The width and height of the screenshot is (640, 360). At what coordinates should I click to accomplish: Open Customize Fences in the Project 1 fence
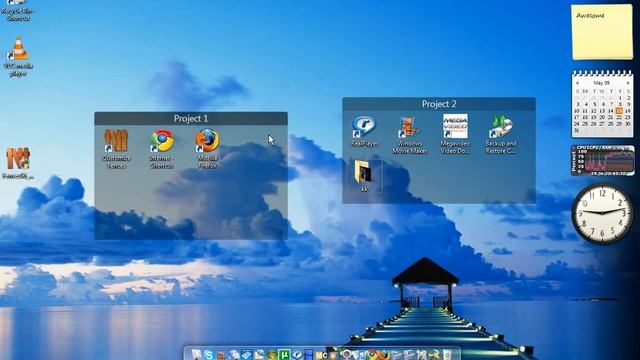point(116,149)
